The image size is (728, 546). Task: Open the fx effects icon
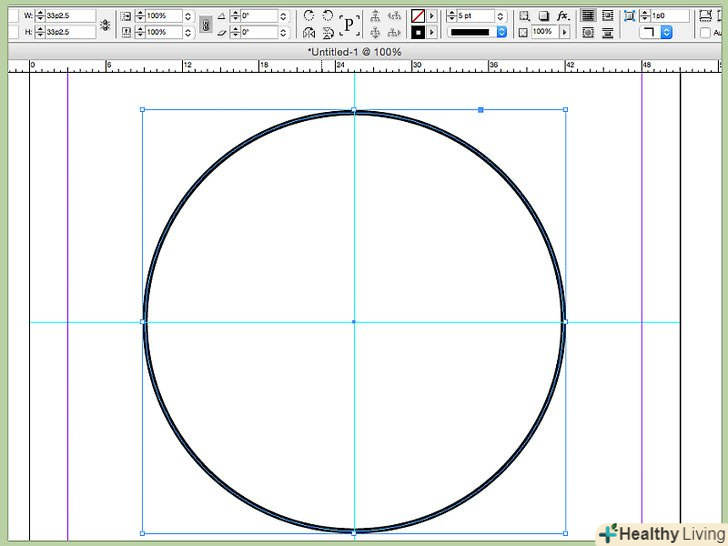[564, 16]
